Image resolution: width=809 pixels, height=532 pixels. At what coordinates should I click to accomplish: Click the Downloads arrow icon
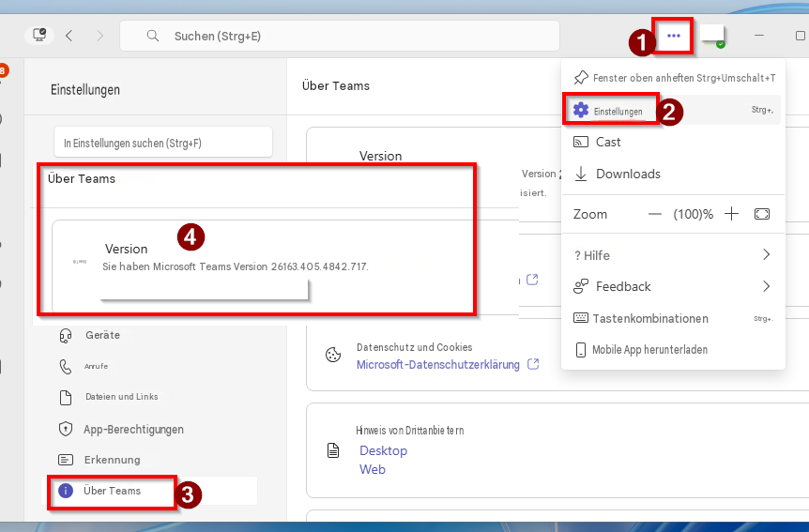coord(581,174)
